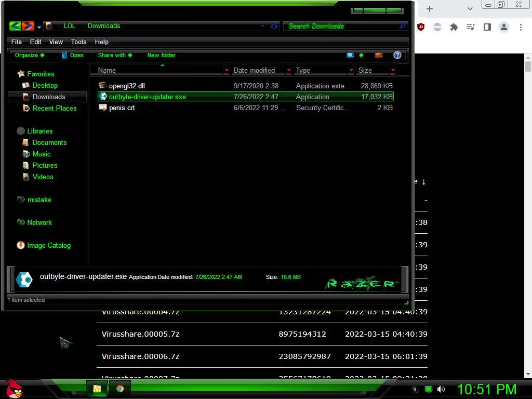Click the opengl32.dll file icon
Image resolution: width=532 pixels, height=399 pixels.
(103, 85)
